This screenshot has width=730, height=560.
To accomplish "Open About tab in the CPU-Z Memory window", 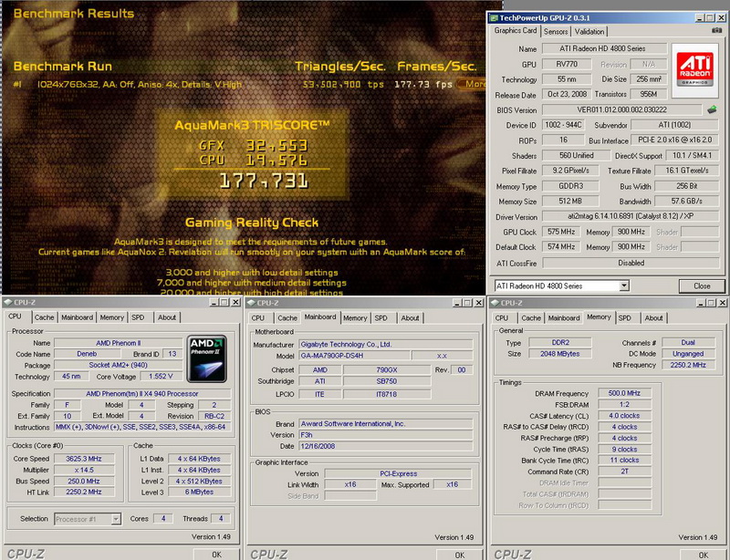I will 653,318.
